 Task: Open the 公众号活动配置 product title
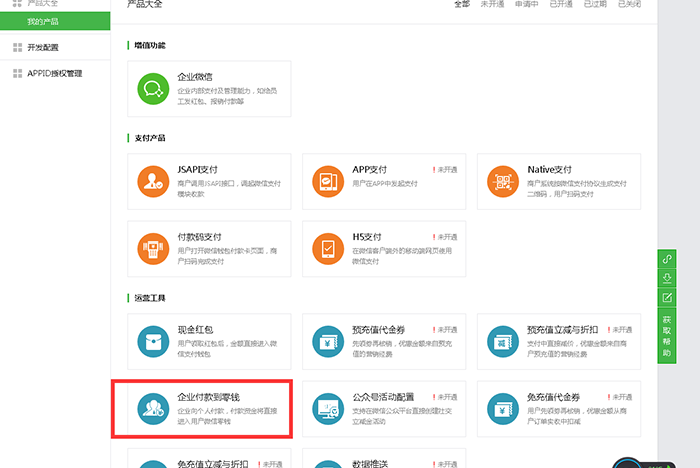pos(383,397)
